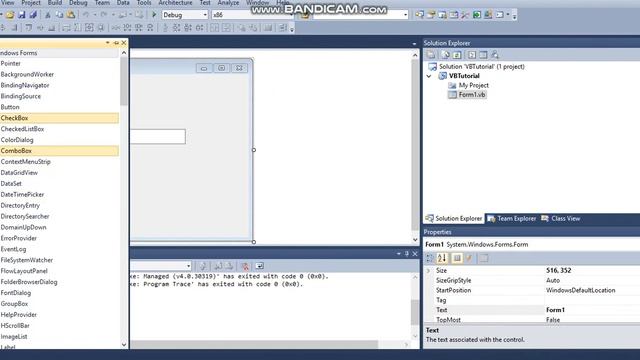640x360 pixels.
Task: Open the Toolbox panel window position dropdown
Action: (x=107, y=43)
